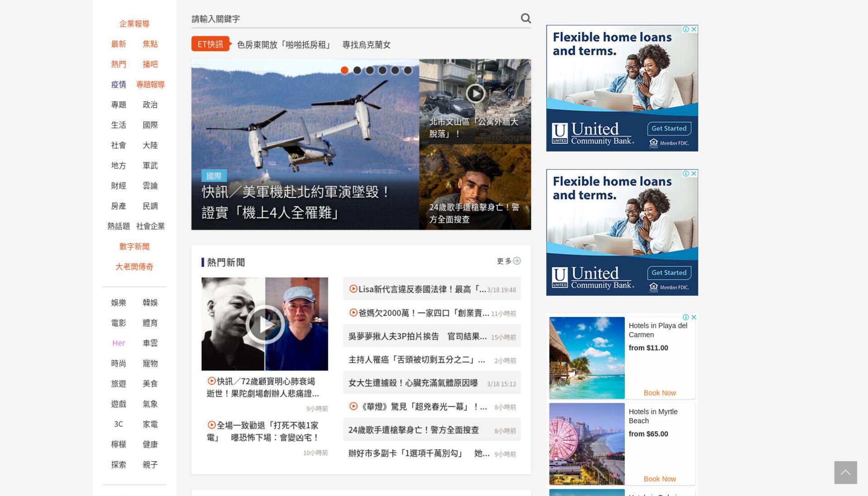Viewport: 868px width, 496px height.
Task: Click Book Now for Myrtle Beach
Action: pos(660,479)
